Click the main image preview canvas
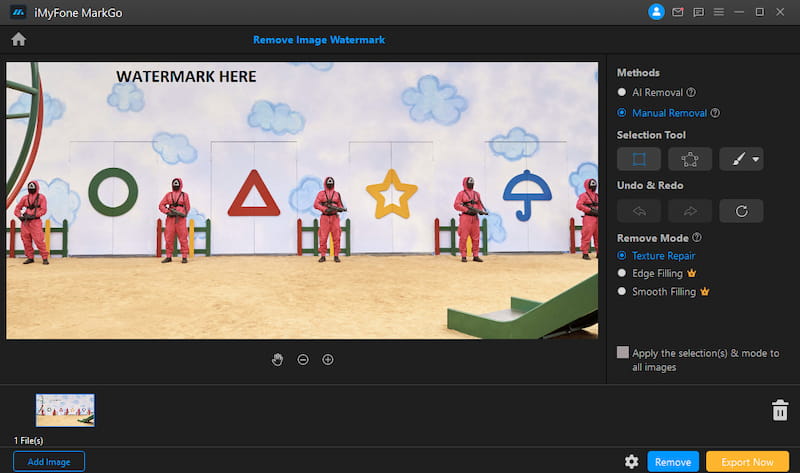The image size is (800, 473). click(x=302, y=201)
